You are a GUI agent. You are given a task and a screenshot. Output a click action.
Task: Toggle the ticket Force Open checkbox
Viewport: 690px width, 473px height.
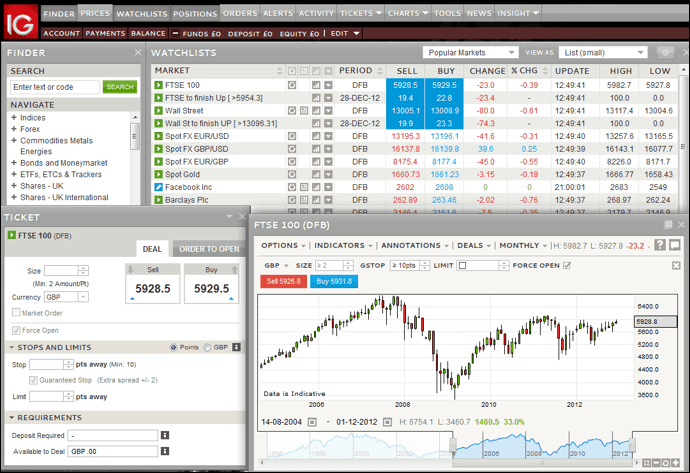tap(16, 330)
